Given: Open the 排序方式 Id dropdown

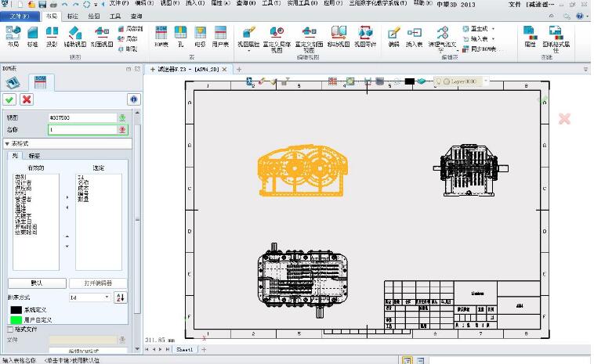Looking at the screenshot, I should click(89, 297).
